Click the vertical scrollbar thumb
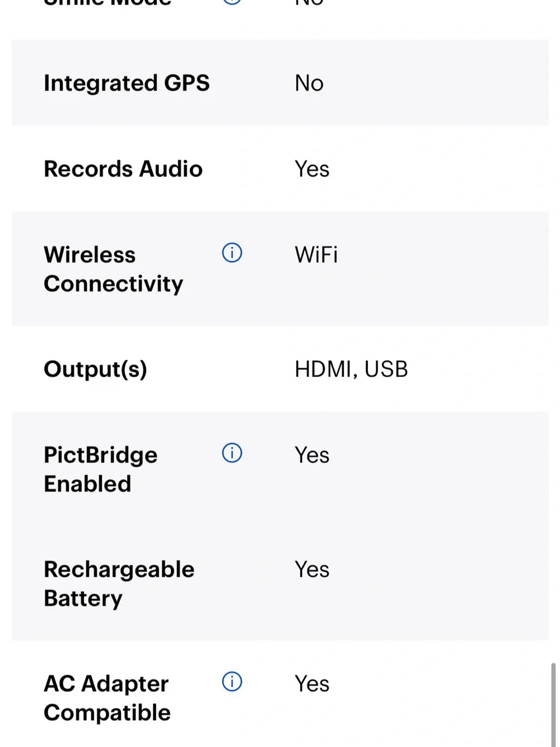This screenshot has height=747, width=560. click(553, 704)
